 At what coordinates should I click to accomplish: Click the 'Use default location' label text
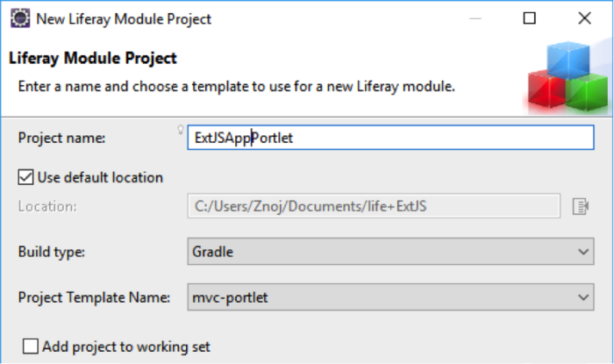point(100,178)
